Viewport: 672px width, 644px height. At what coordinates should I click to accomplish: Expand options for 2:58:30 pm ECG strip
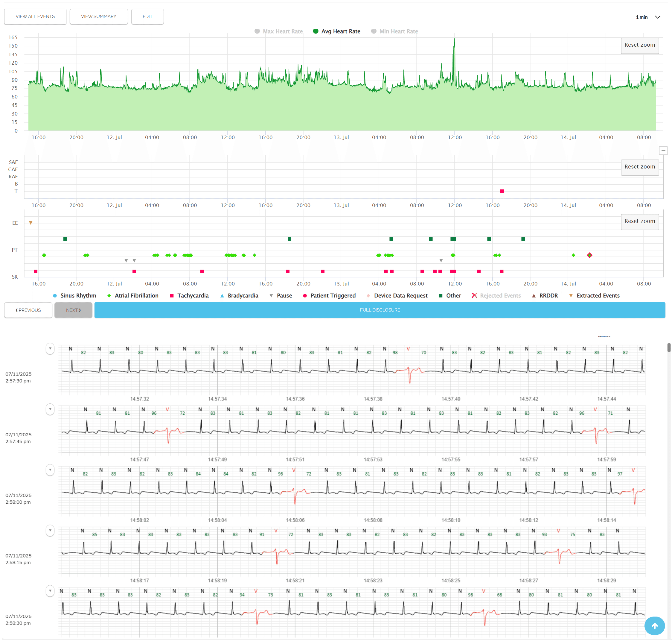pos(50,591)
